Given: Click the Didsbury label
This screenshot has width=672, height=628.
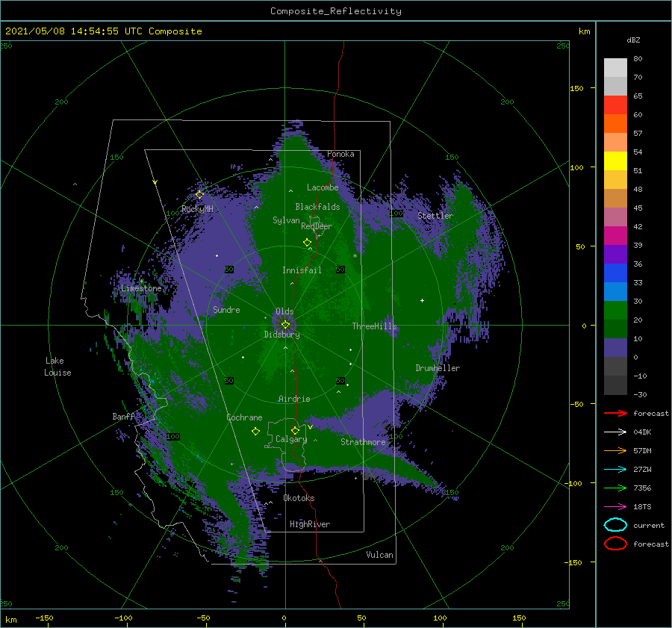Looking at the screenshot, I should tap(282, 335).
